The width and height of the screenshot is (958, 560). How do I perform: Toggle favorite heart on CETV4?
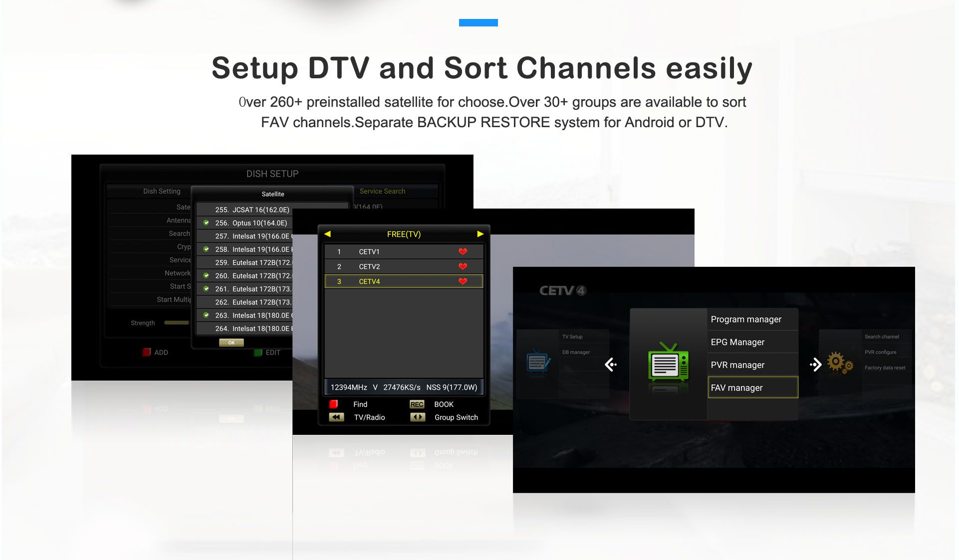tap(464, 281)
